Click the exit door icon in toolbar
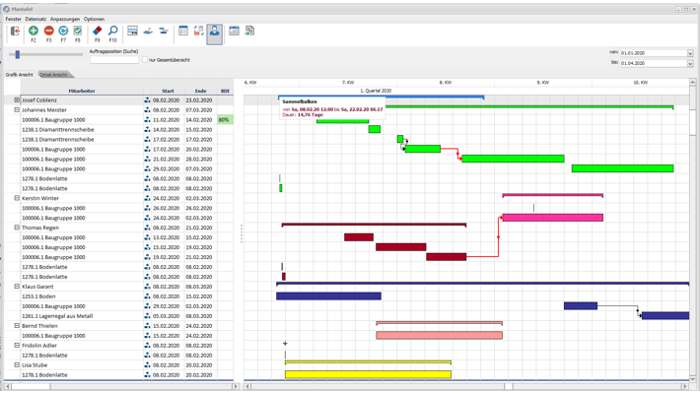700x394 pixels. point(15,31)
